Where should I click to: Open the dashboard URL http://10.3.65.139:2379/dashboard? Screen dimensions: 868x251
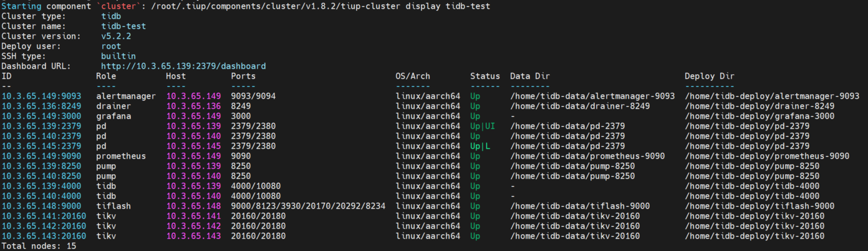pyautogui.click(x=183, y=66)
